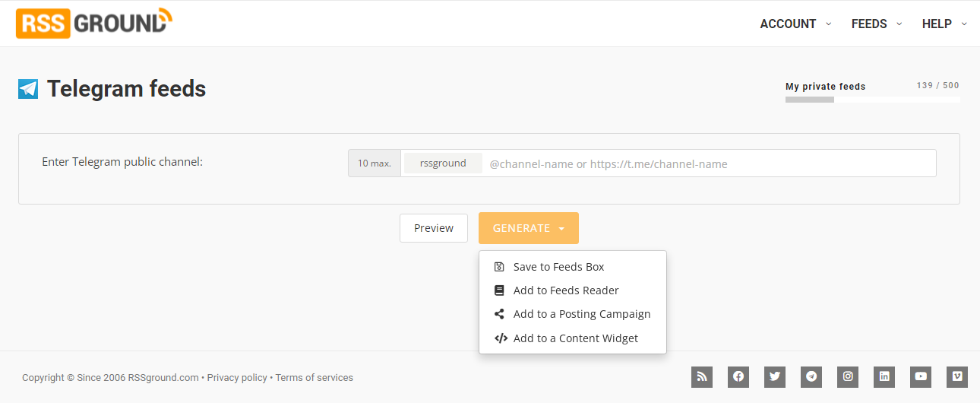Click the GENERATE dropdown button
Viewport: 980px width, 403px height.
tap(528, 228)
